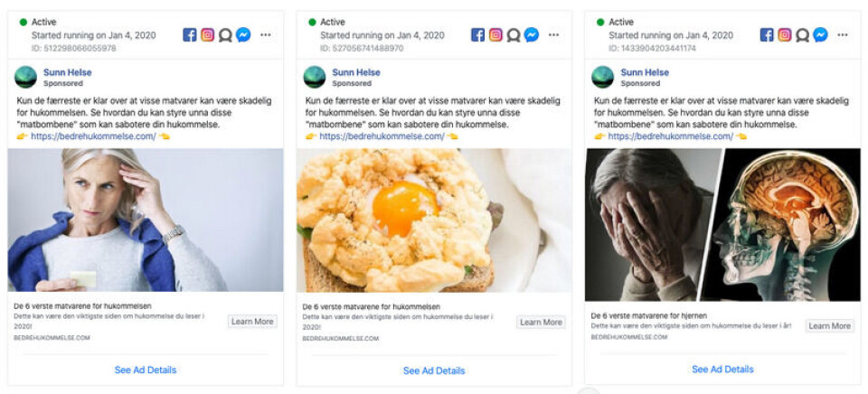Image resolution: width=868 pixels, height=394 pixels.
Task: Click Learn More on the brain-scan ad
Action: click(x=829, y=325)
